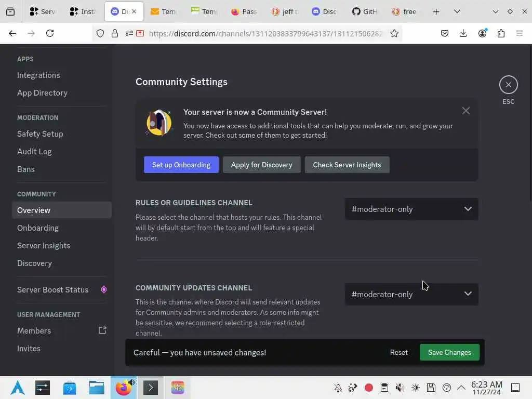532x399 pixels.
Task: Open the clipboard tray icon
Action: 384,388
